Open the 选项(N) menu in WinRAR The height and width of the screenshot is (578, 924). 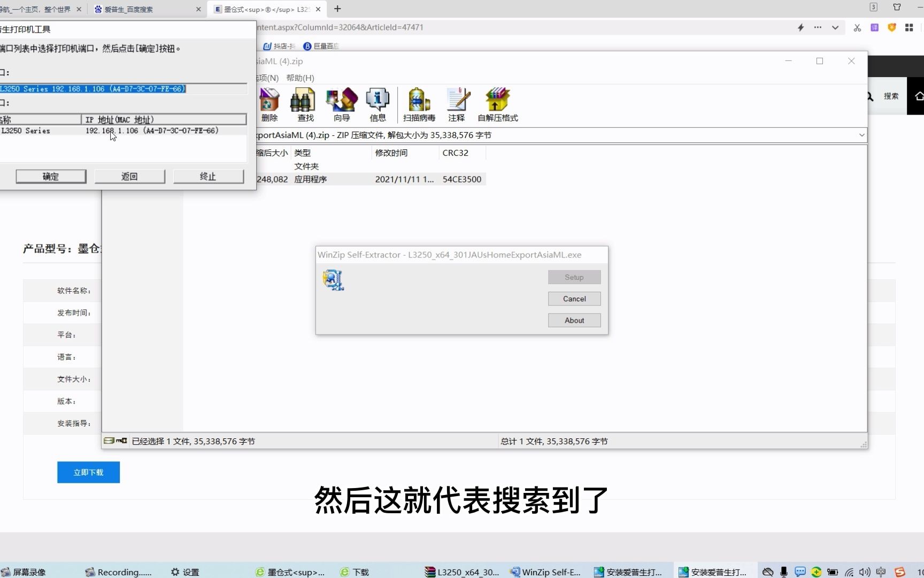click(x=267, y=78)
